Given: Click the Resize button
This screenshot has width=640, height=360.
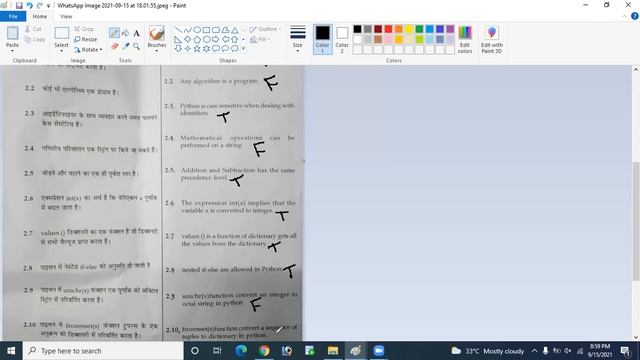Looking at the screenshot, I should coord(85,40).
